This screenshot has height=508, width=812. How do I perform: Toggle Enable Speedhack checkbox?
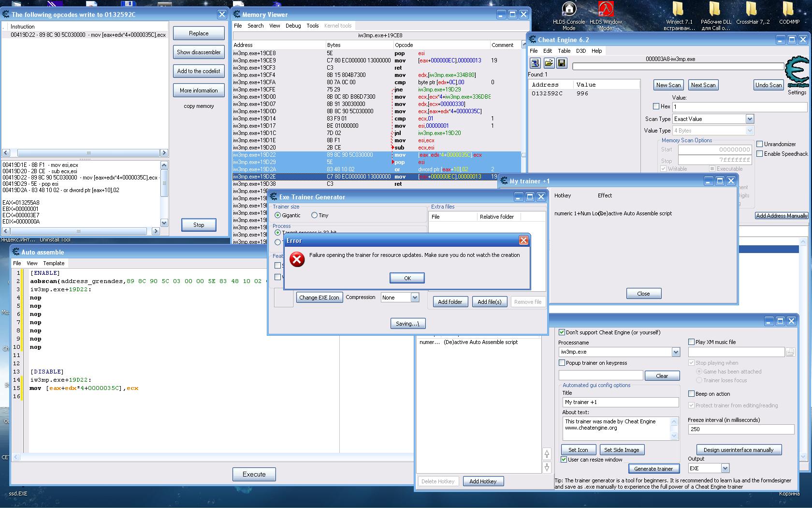click(760, 154)
